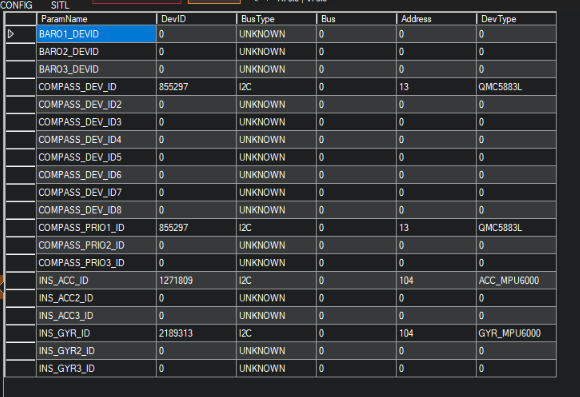Click QMC5883L in COMPASS_DEV_ID row
Image resolution: width=580 pixels, height=397 pixels.
pyautogui.click(x=516, y=87)
